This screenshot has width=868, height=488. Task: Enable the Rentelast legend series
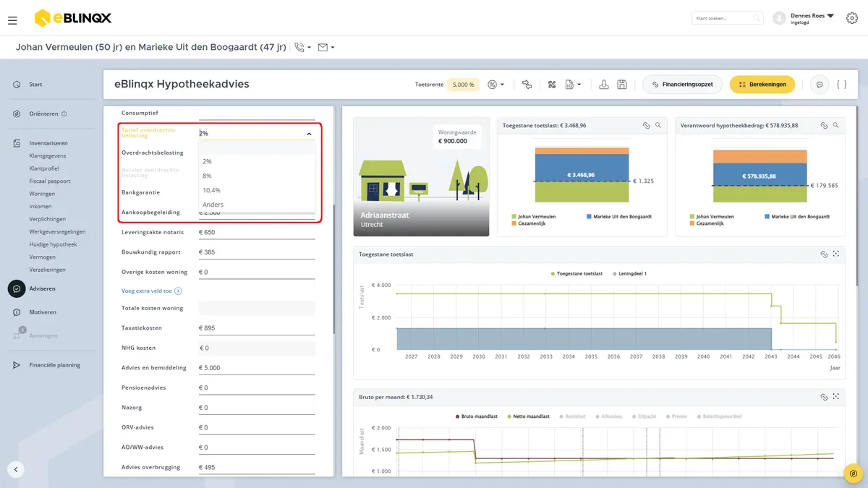572,416
